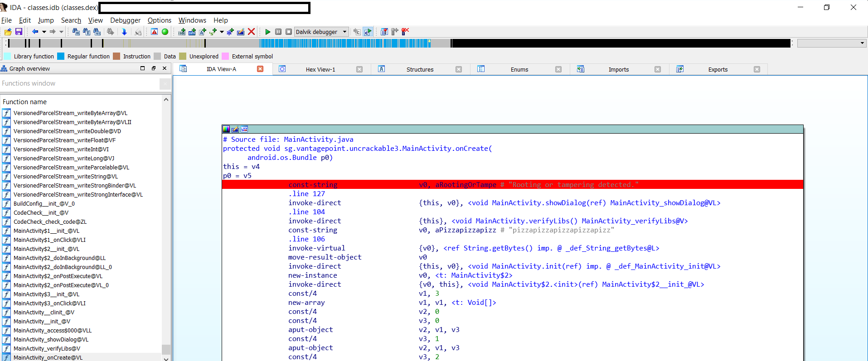Create a string with the A plus icon
Image resolution: width=868 pixels, height=361 pixels.
click(x=203, y=32)
